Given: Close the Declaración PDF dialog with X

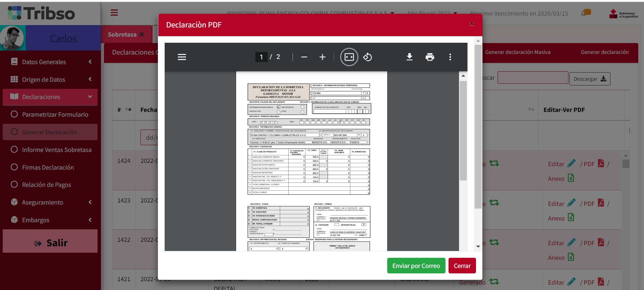Looking at the screenshot, I should (x=472, y=24).
